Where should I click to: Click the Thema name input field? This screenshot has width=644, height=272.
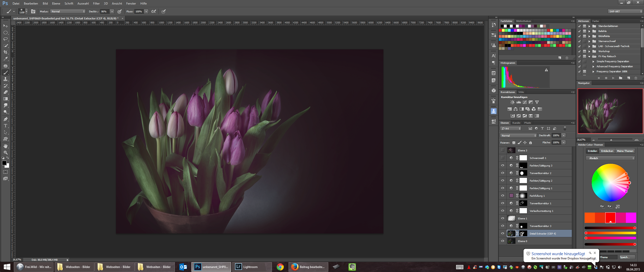[609, 257]
